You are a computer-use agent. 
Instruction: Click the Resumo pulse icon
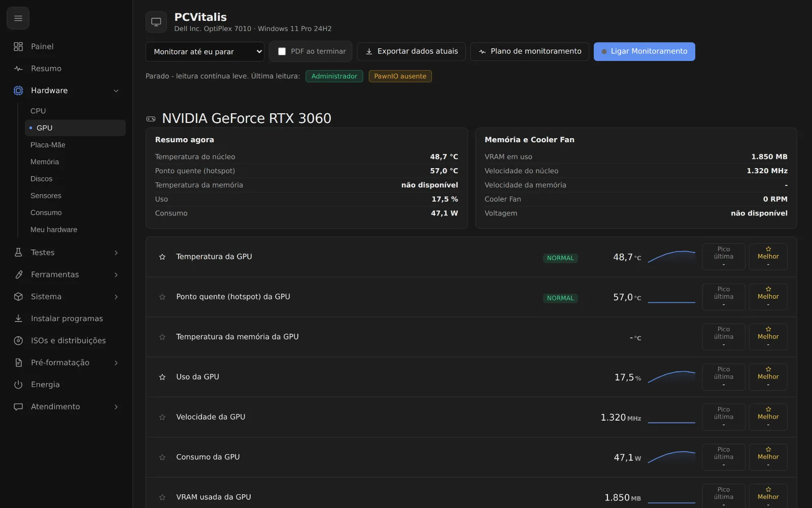tap(18, 69)
